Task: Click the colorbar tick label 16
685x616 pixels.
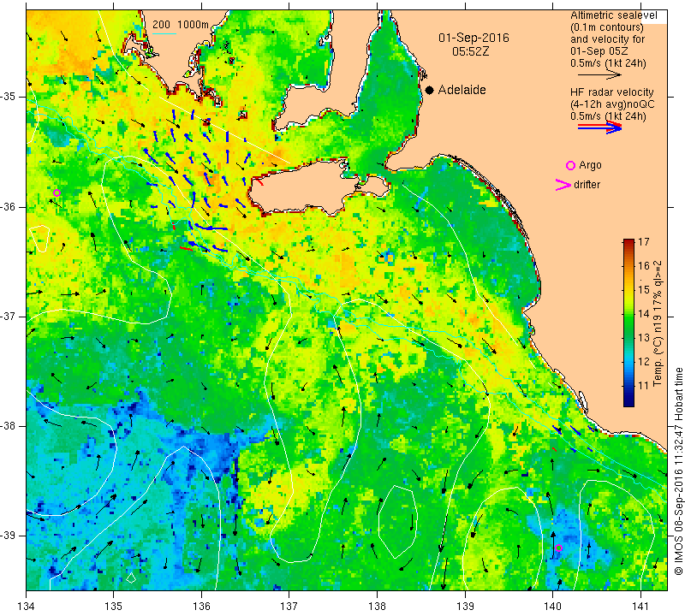Action: coord(644,265)
